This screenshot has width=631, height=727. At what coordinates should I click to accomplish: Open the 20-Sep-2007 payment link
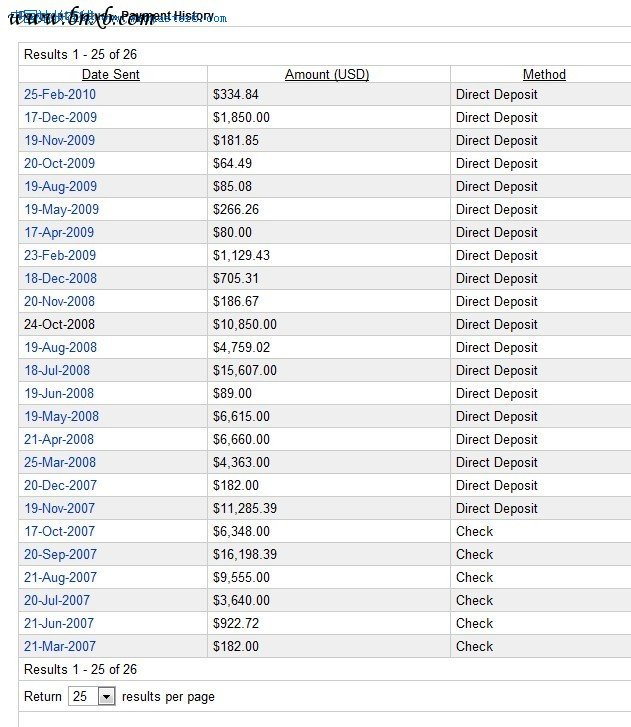coord(60,554)
